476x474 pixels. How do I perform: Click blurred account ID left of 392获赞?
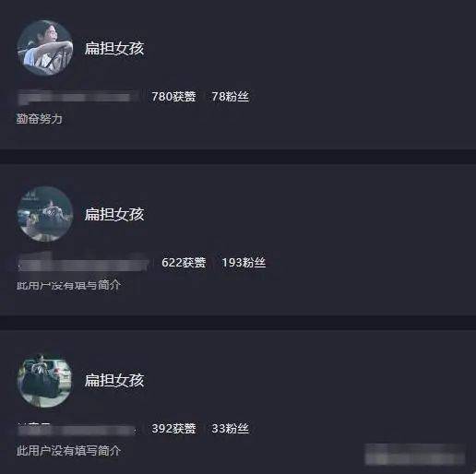(x=77, y=430)
